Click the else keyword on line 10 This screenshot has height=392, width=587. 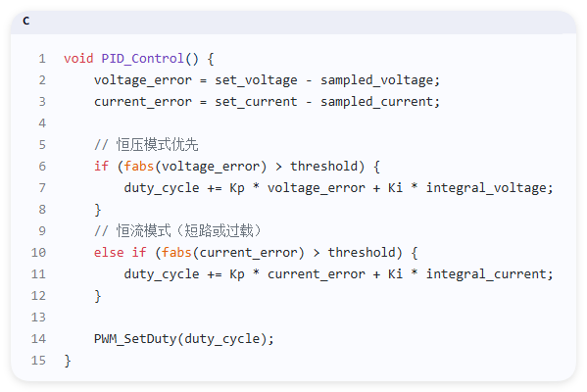click(x=109, y=252)
